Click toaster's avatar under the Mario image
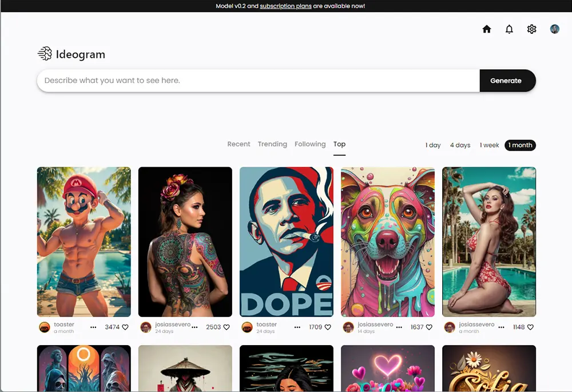The height and width of the screenshot is (392, 572). coord(45,327)
